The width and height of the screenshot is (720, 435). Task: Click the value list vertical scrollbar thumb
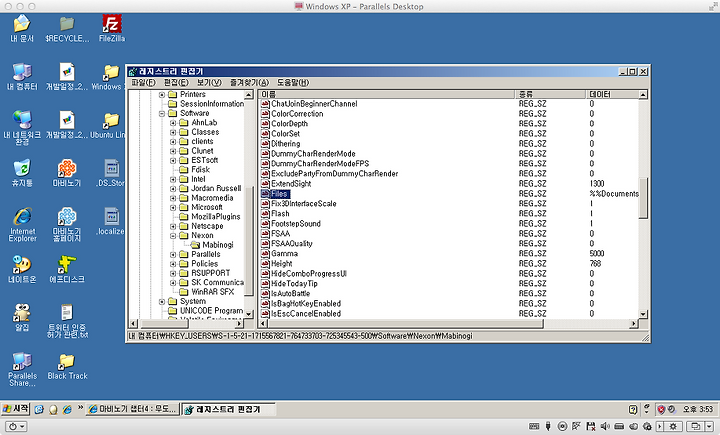coord(643,198)
